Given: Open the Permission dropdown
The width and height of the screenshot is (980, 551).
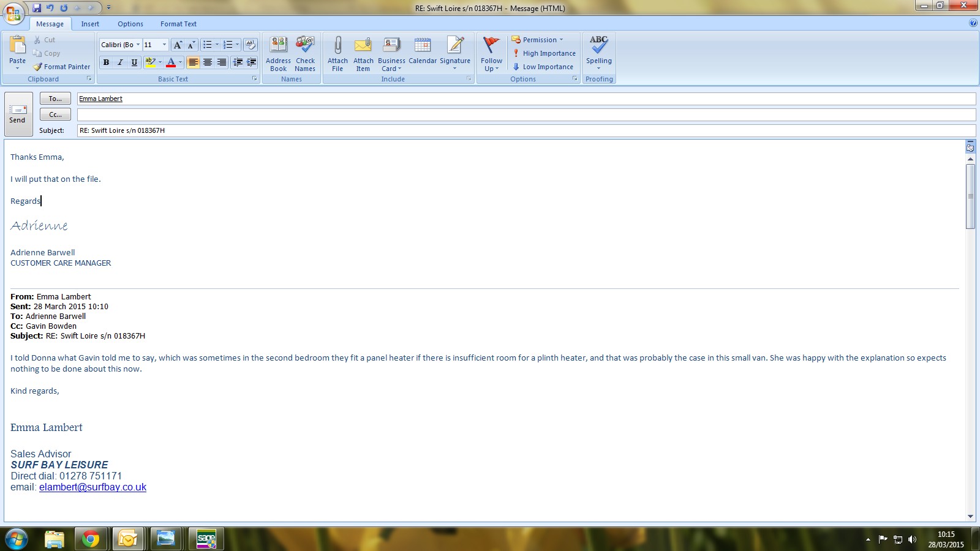Looking at the screenshot, I should click(x=537, y=40).
